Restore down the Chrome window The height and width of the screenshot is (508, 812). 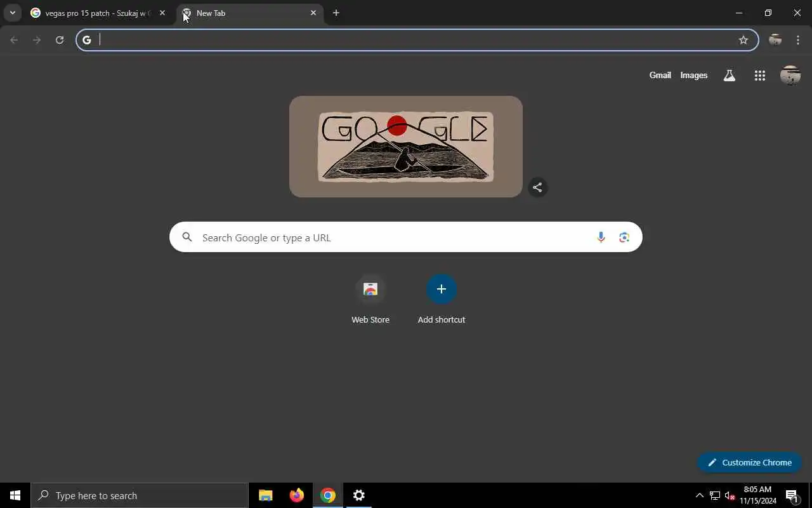(x=768, y=13)
